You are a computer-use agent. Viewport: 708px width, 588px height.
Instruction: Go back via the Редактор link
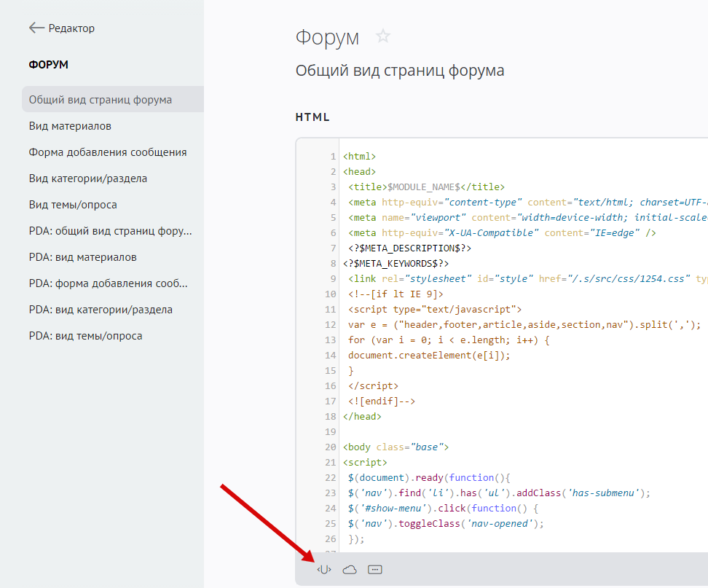[71, 28]
